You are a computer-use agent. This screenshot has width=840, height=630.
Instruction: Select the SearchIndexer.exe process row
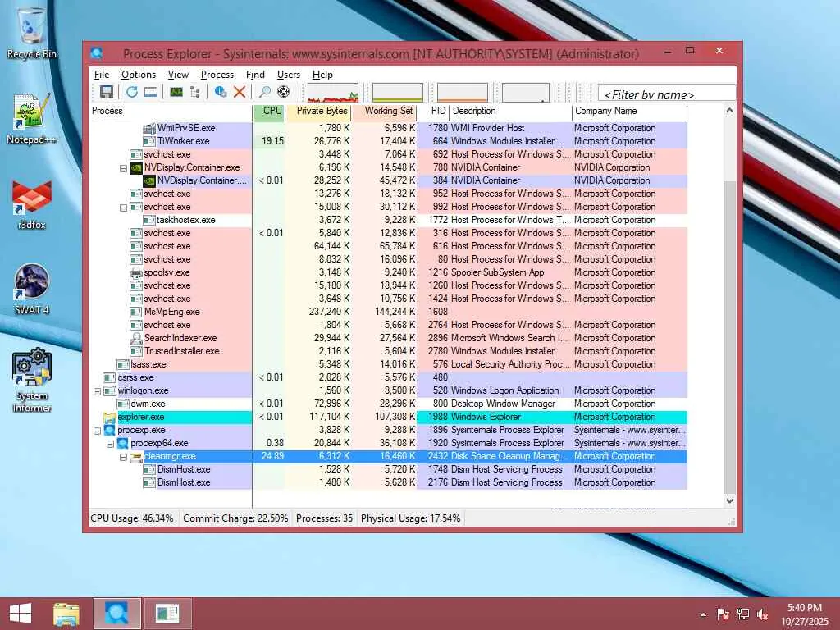coord(388,338)
